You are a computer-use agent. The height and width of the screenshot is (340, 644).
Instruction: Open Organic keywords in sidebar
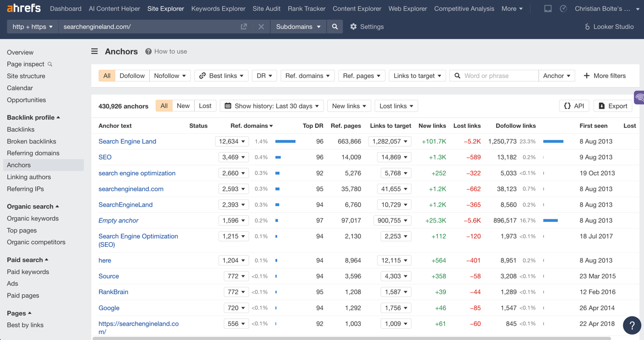pyautogui.click(x=33, y=218)
